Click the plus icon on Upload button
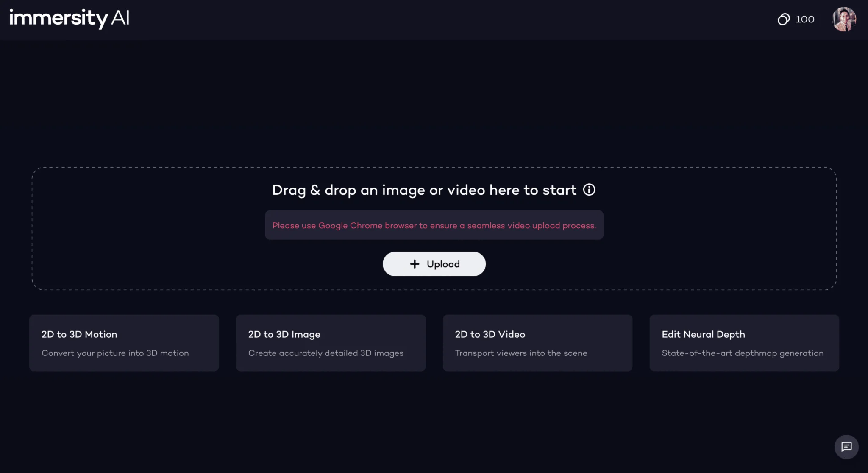The image size is (868, 473). click(415, 264)
